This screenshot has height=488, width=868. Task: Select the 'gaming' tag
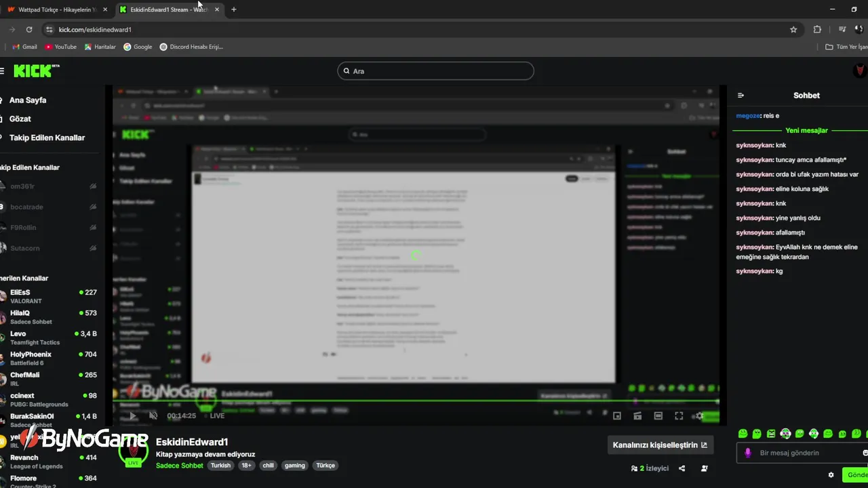point(295,466)
